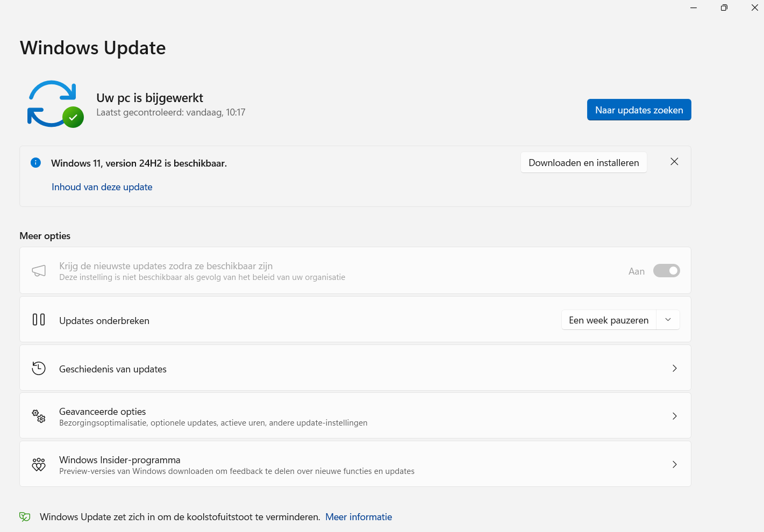Click the green eco leaf icon at the bottom
The height and width of the screenshot is (532, 764).
click(24, 516)
